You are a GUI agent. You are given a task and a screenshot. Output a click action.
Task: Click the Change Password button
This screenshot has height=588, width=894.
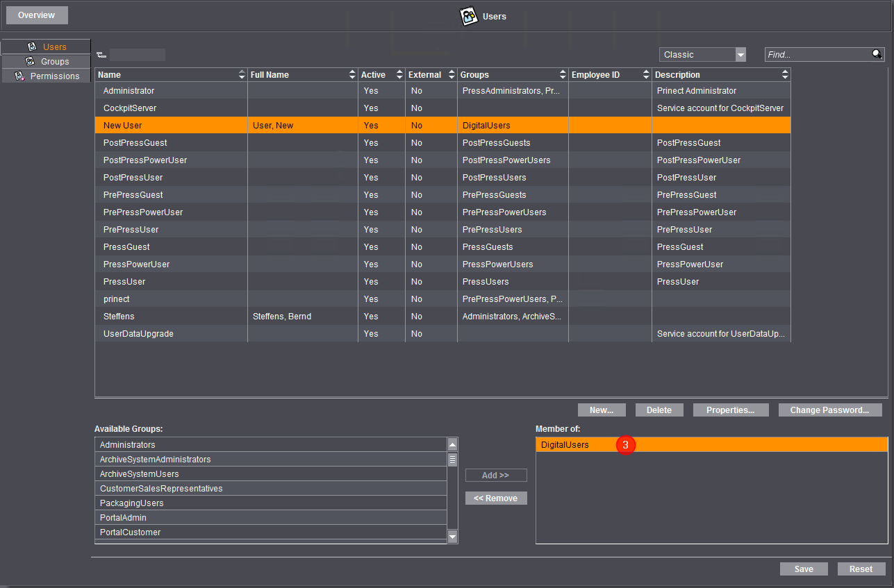(829, 410)
